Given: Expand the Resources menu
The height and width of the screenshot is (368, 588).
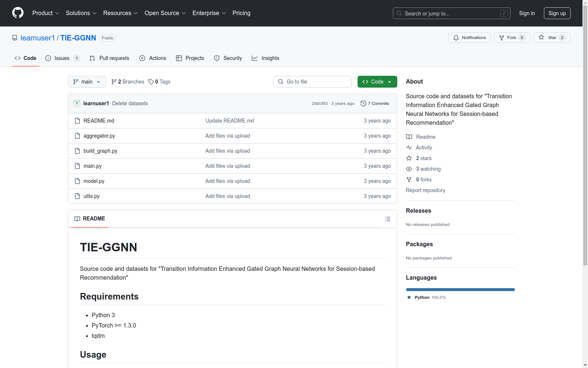Looking at the screenshot, I should [120, 13].
